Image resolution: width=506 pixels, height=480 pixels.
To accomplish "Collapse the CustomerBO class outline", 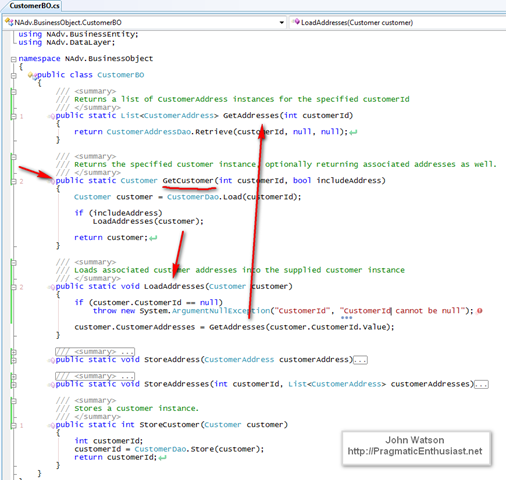I will click(x=13, y=76).
